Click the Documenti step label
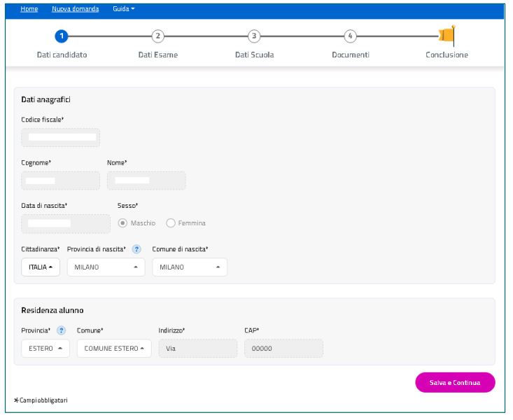 351,55
